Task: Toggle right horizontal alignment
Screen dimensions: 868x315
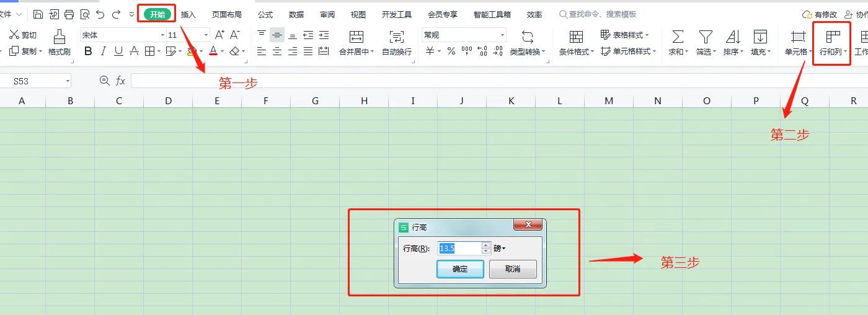Action: (293, 51)
